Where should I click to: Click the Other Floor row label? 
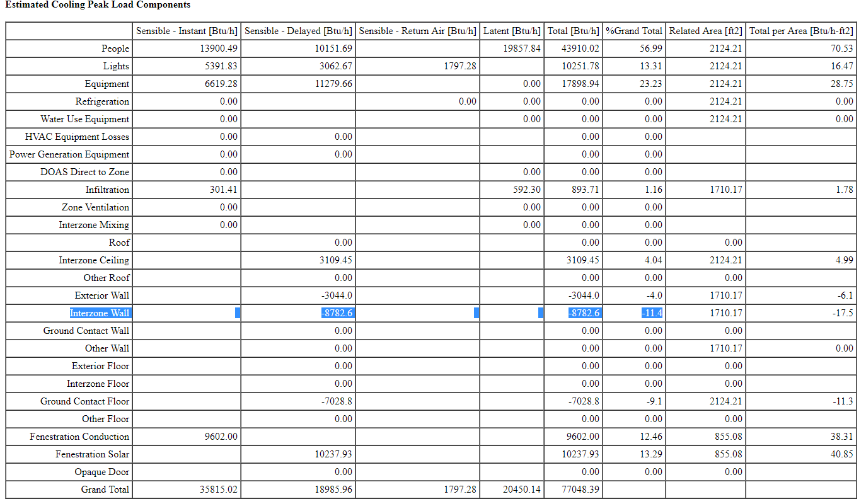click(106, 419)
